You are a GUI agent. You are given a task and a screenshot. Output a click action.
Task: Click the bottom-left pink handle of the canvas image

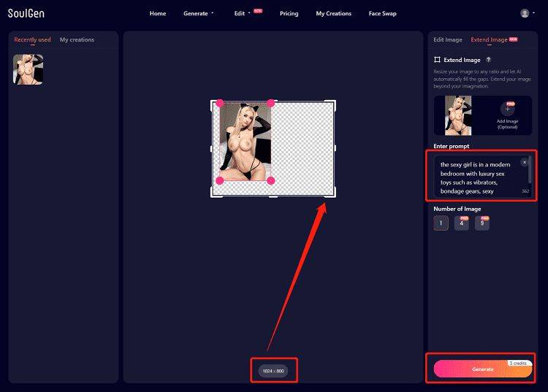tap(220, 180)
